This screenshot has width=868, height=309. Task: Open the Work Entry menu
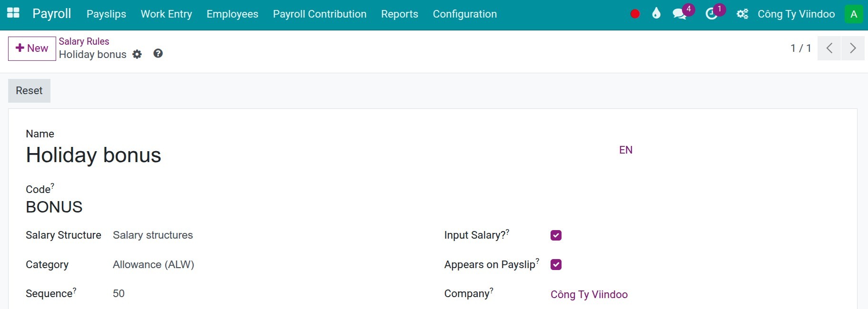167,14
